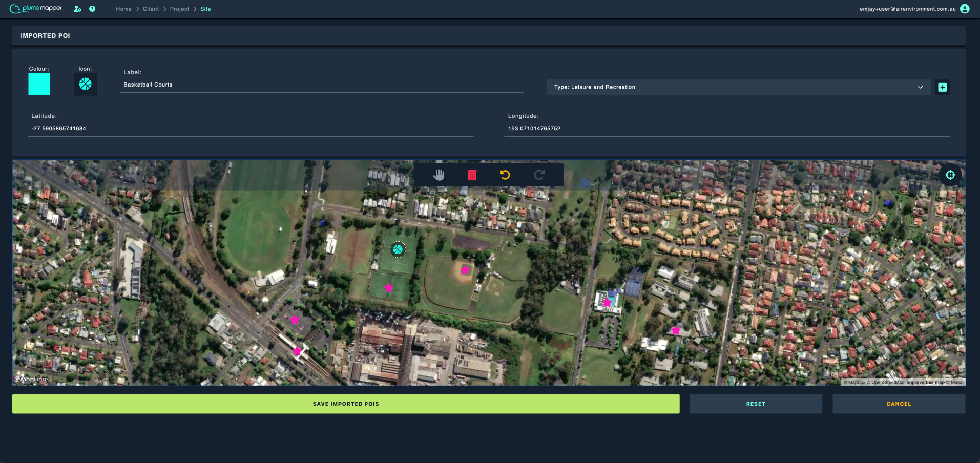Viewport: 980px width, 463px height.
Task: Select pink star marker on baseball diamond
Action: (x=465, y=270)
